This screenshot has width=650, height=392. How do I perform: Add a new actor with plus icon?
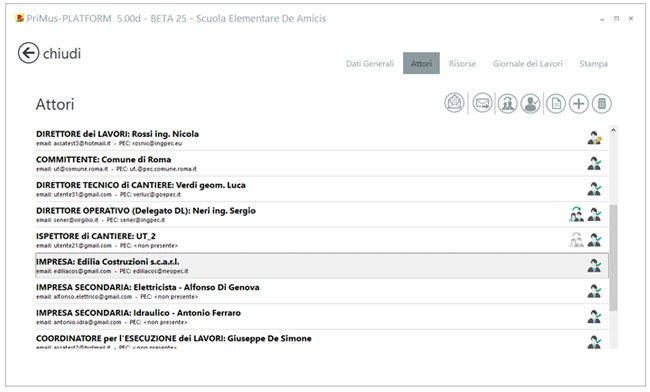tap(579, 103)
